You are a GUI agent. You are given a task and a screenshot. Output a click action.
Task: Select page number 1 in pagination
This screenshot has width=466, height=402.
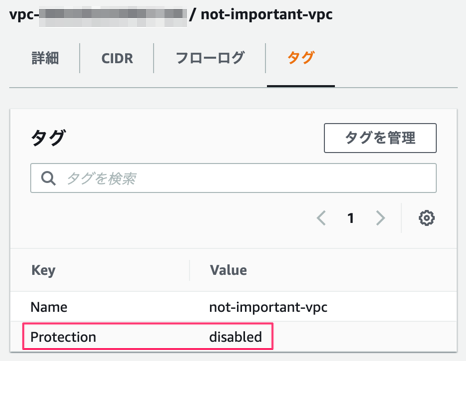[x=350, y=218]
